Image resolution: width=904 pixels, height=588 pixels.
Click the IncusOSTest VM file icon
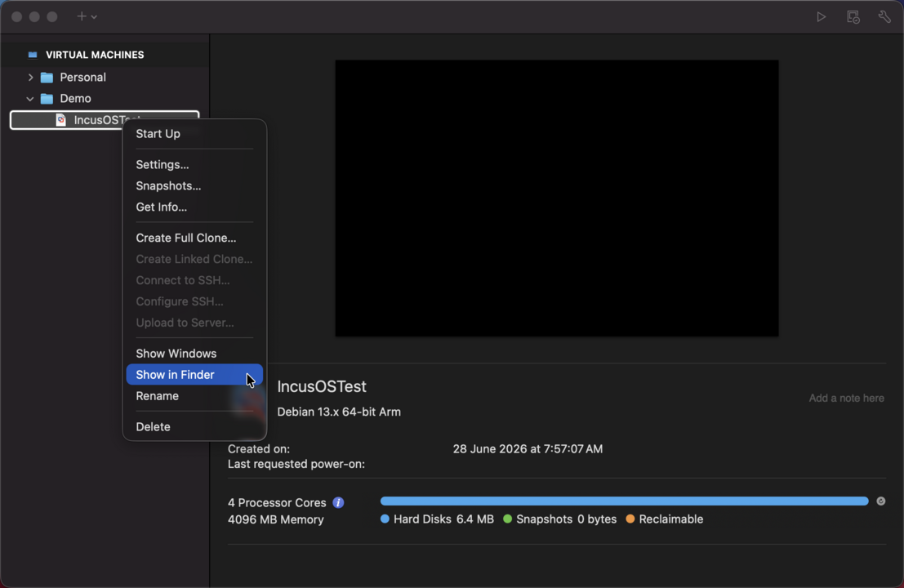point(60,120)
